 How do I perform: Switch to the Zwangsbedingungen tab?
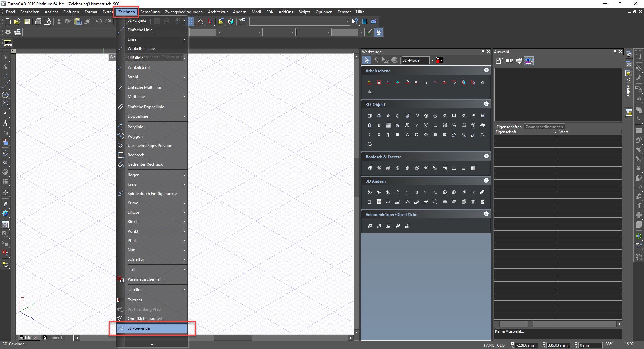544,127
